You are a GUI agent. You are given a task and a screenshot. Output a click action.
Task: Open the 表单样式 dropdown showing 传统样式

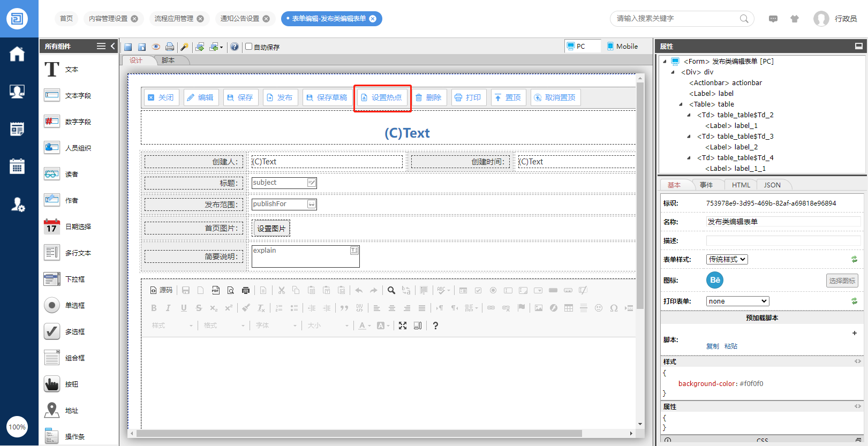pyautogui.click(x=727, y=260)
